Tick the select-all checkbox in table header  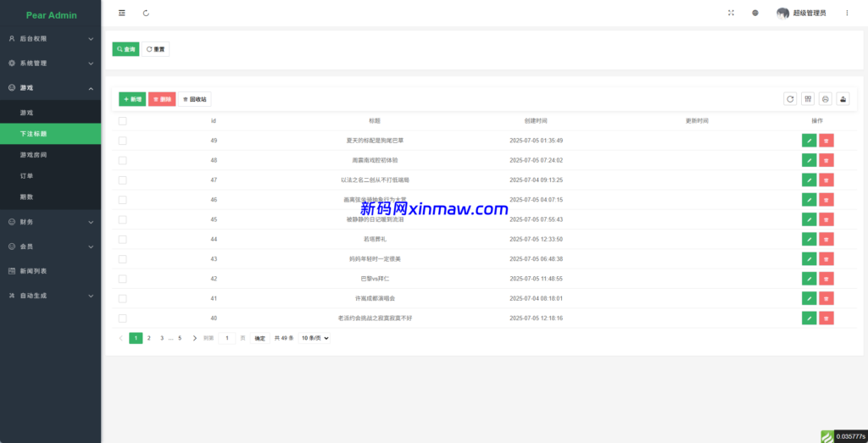[x=122, y=120]
